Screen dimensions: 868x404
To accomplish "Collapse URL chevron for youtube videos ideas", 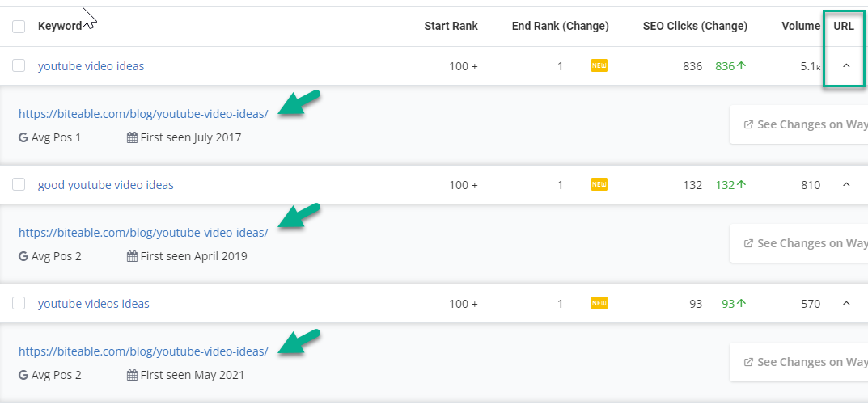I will (x=846, y=304).
